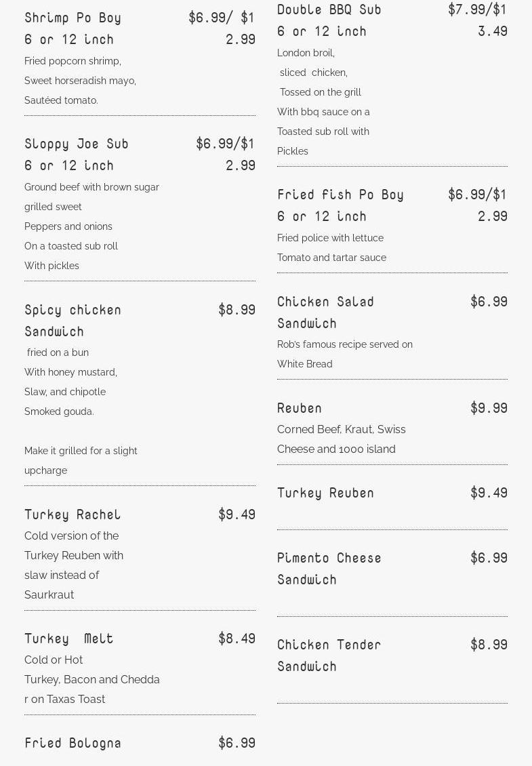Click the "Rob's famous recipe" description
532x766 pixels.
(x=344, y=344)
